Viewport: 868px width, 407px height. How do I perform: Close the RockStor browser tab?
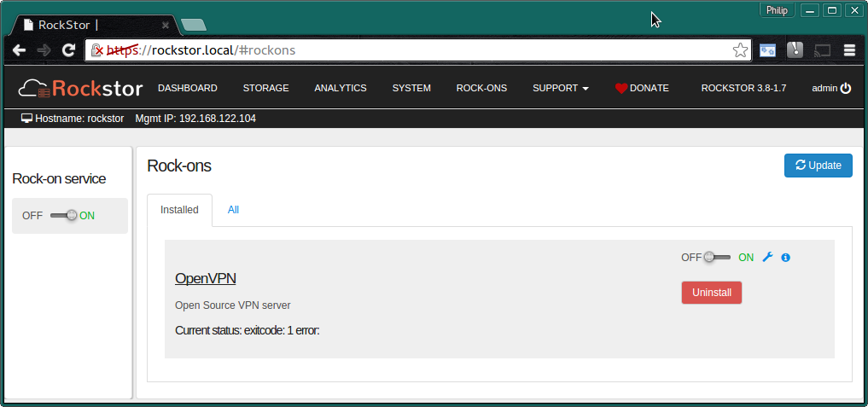point(166,25)
